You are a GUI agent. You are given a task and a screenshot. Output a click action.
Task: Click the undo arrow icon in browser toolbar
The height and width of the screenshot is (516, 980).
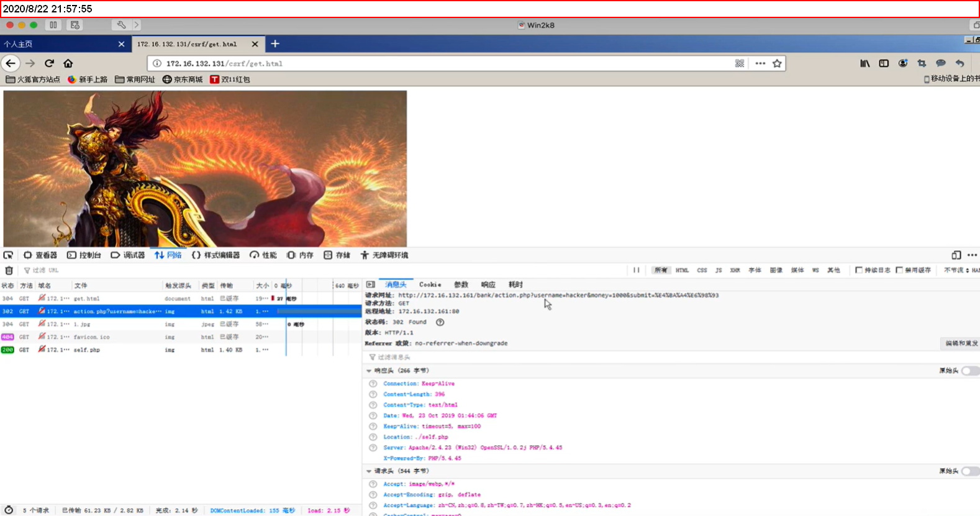pos(960,63)
